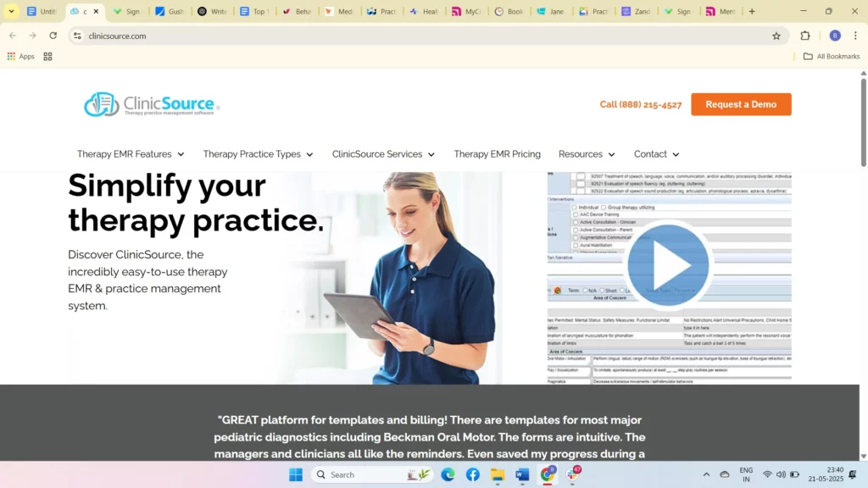Click the ClinicSource logo
The width and height of the screenshot is (868, 488).
click(x=149, y=103)
